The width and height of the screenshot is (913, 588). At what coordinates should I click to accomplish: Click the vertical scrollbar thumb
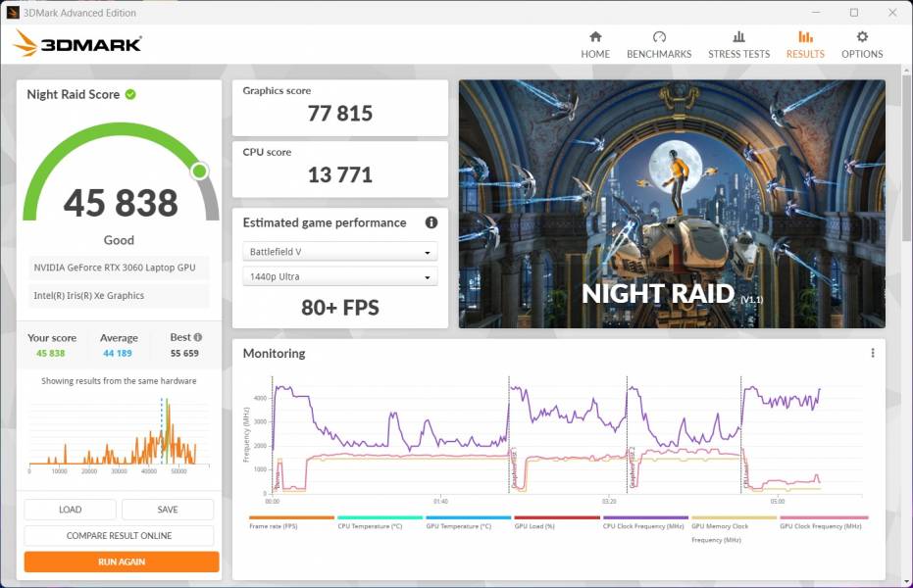point(906,158)
